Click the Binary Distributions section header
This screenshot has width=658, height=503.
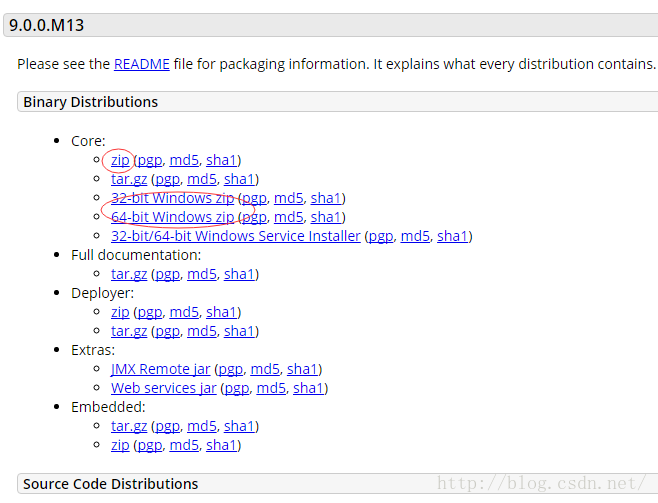click(x=337, y=102)
